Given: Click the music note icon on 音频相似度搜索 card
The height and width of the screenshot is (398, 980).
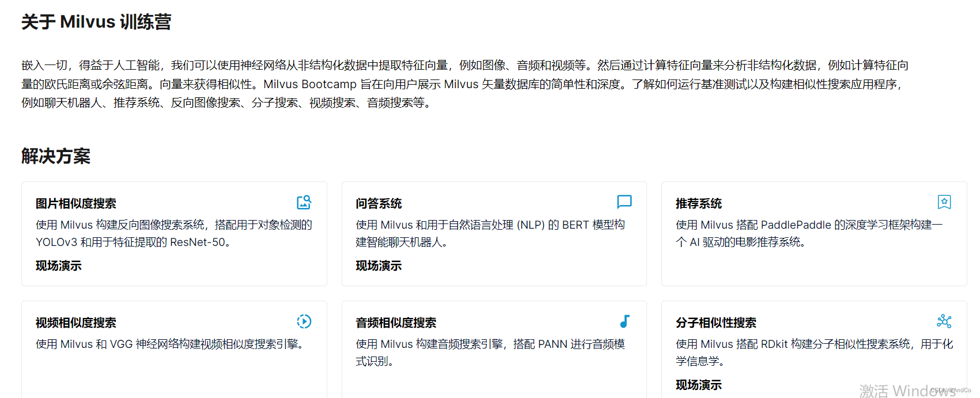Looking at the screenshot, I should [x=625, y=321].
